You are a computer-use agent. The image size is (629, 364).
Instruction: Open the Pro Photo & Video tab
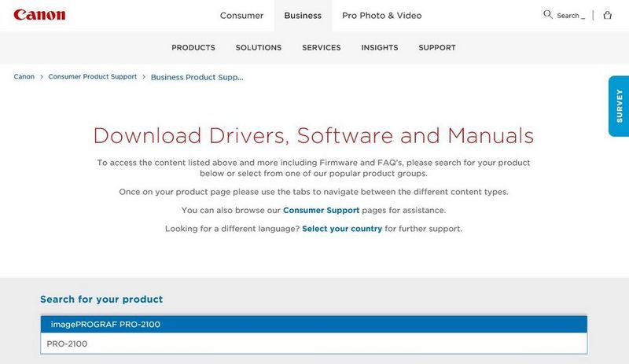[x=382, y=16]
